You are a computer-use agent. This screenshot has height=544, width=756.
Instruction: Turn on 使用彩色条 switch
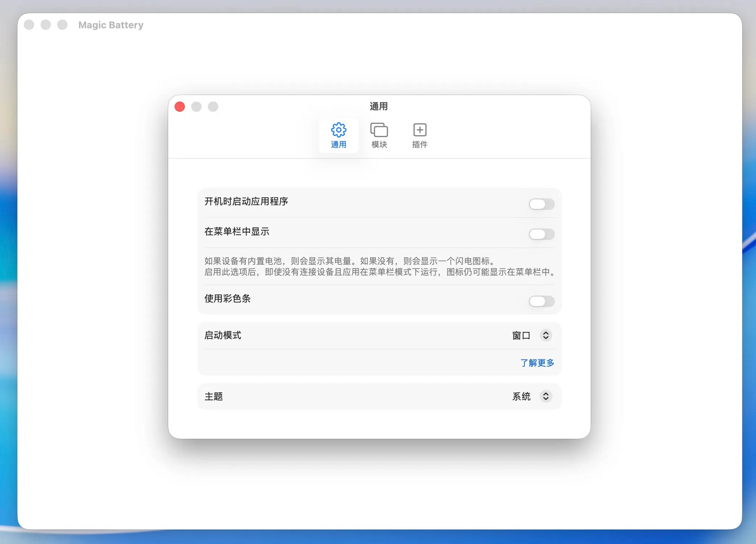tap(541, 301)
